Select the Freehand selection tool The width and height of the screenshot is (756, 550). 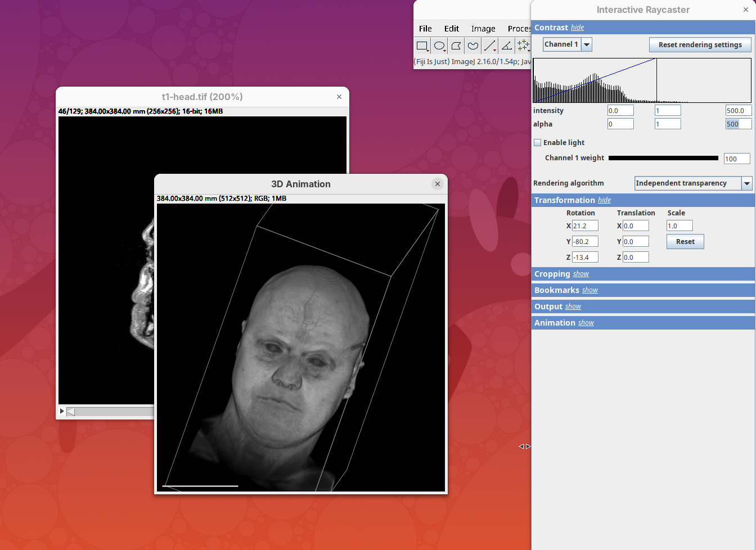point(473,46)
